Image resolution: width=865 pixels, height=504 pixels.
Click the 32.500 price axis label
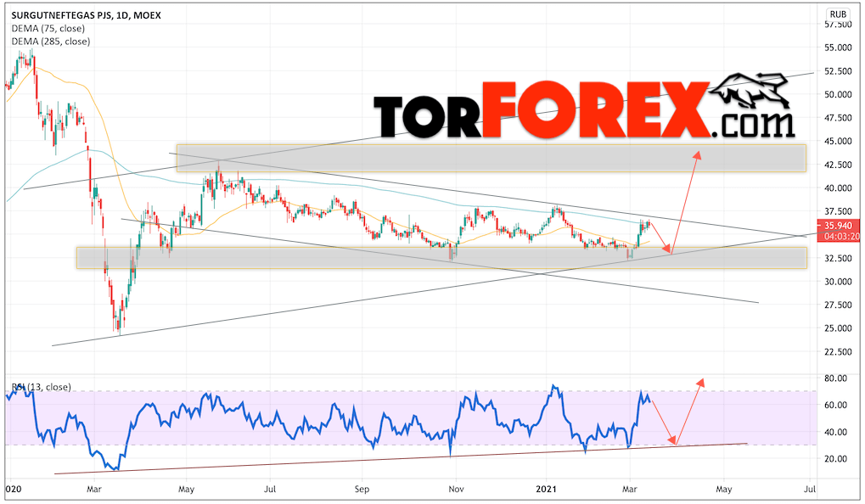click(838, 258)
